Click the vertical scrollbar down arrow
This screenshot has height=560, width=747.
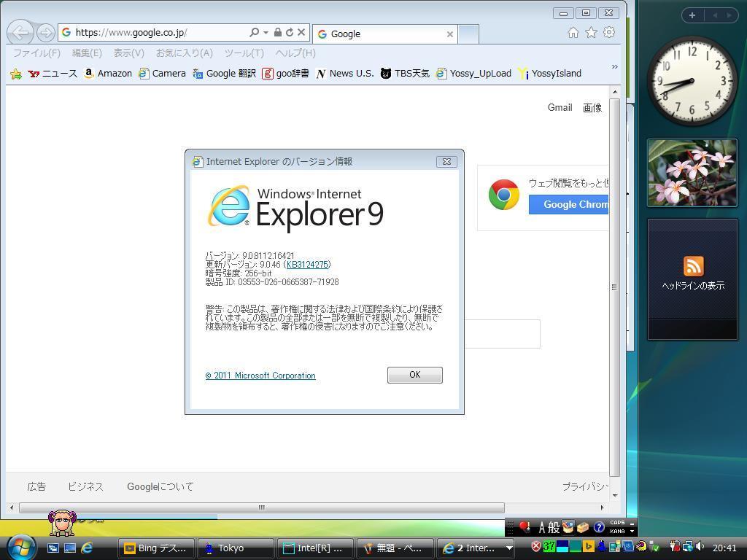pos(614,495)
